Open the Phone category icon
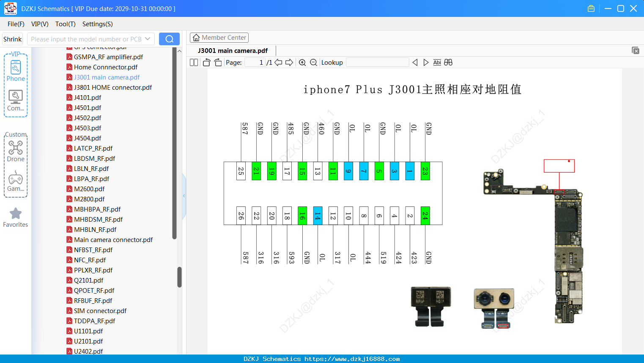The height and width of the screenshot is (363, 644). (x=16, y=71)
